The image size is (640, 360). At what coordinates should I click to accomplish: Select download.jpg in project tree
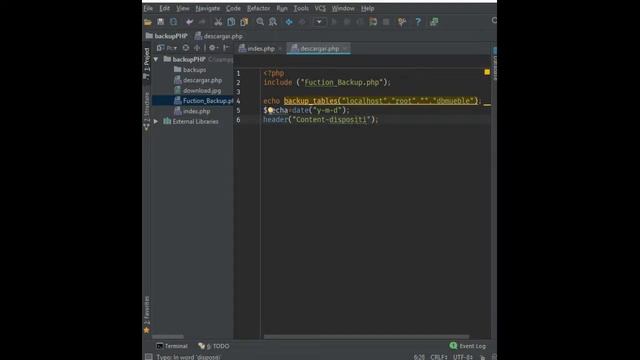pos(198,91)
